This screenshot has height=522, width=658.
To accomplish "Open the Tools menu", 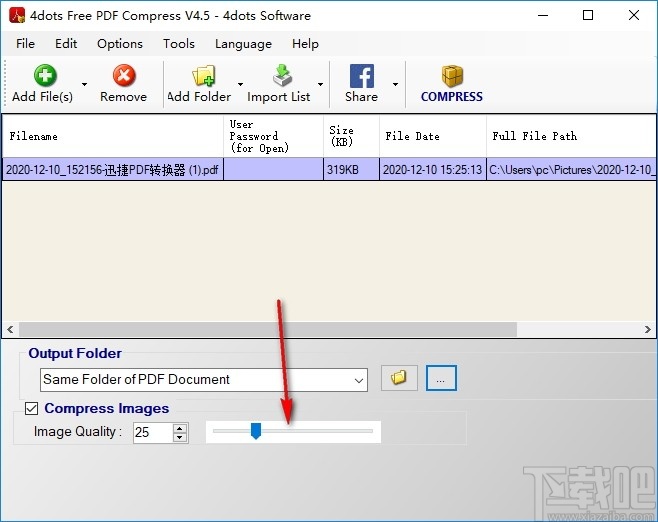I will tap(179, 44).
